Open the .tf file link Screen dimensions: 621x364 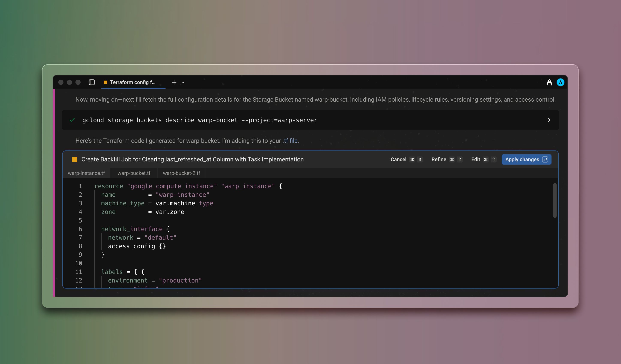290,141
